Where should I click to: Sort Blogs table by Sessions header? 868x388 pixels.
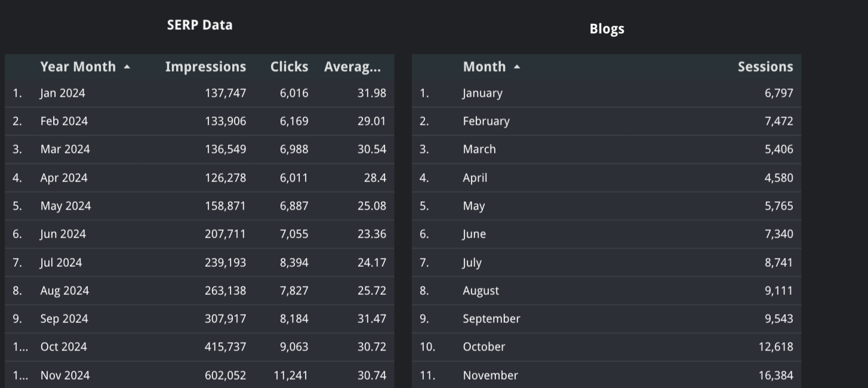765,67
